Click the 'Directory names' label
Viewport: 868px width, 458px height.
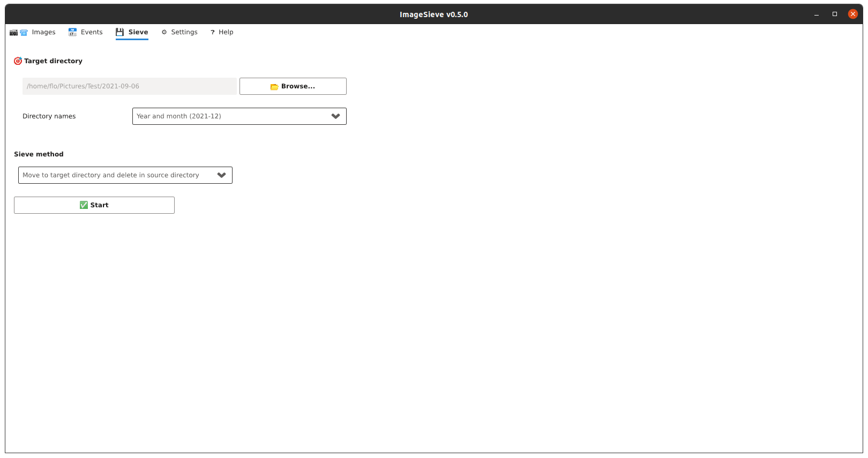[49, 116]
